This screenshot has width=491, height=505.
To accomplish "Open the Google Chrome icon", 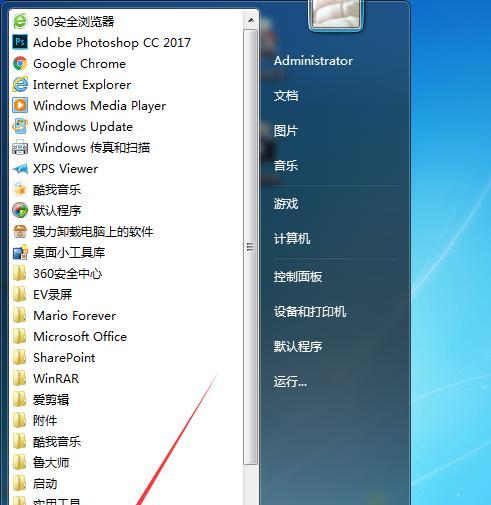I will (20, 63).
